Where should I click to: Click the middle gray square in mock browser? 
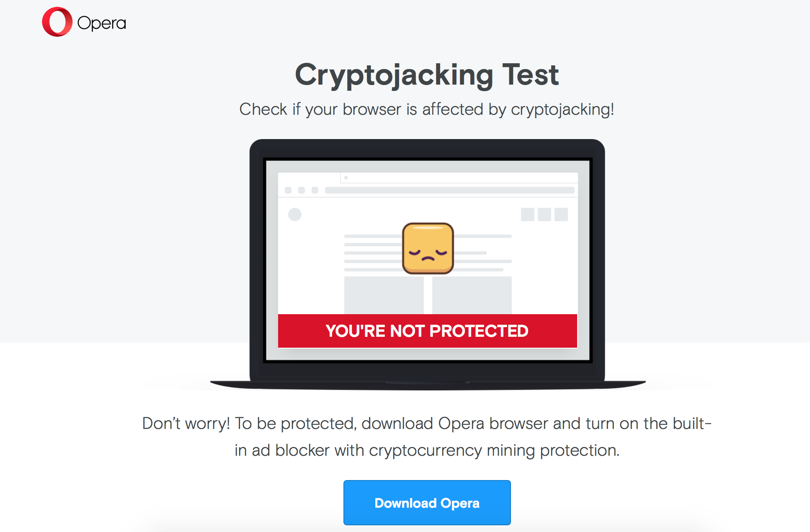pyautogui.click(x=544, y=214)
